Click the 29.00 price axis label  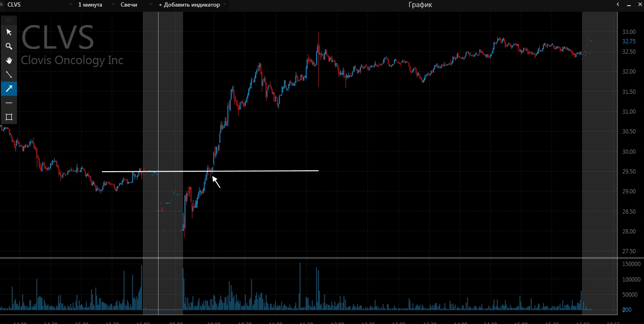click(x=629, y=191)
